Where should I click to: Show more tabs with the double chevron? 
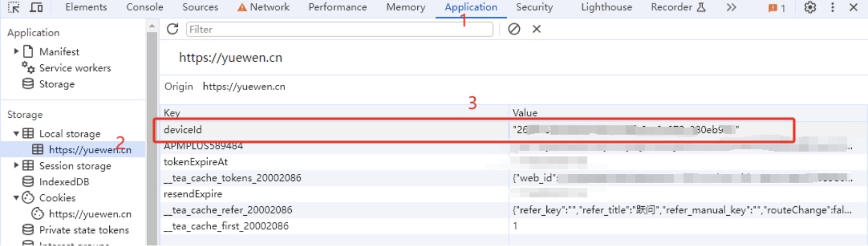click(731, 7)
